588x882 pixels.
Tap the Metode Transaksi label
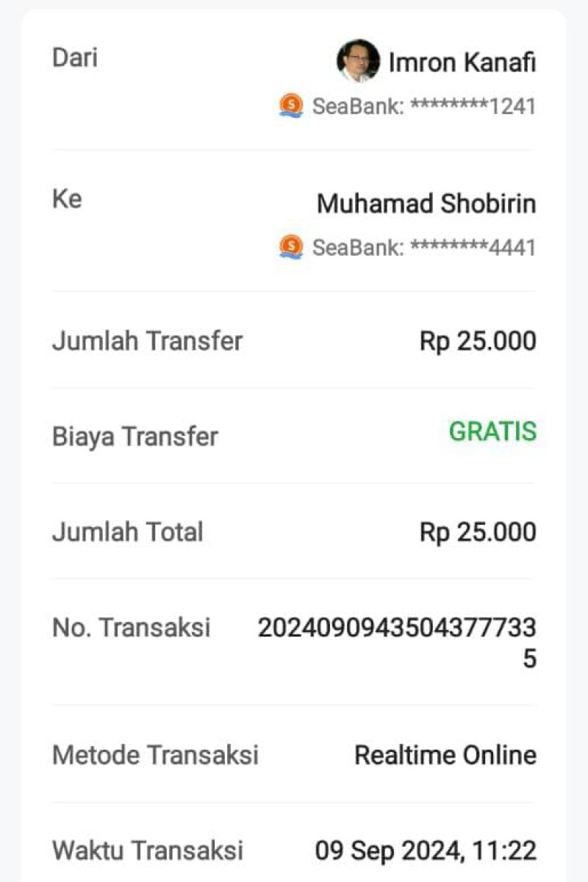click(x=155, y=755)
